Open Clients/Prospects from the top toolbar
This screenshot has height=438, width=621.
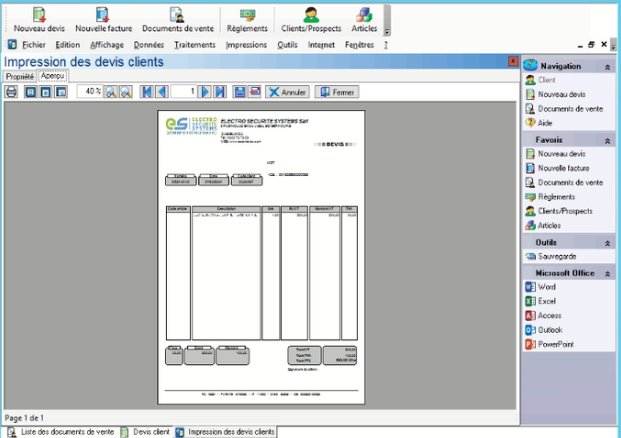pos(310,19)
